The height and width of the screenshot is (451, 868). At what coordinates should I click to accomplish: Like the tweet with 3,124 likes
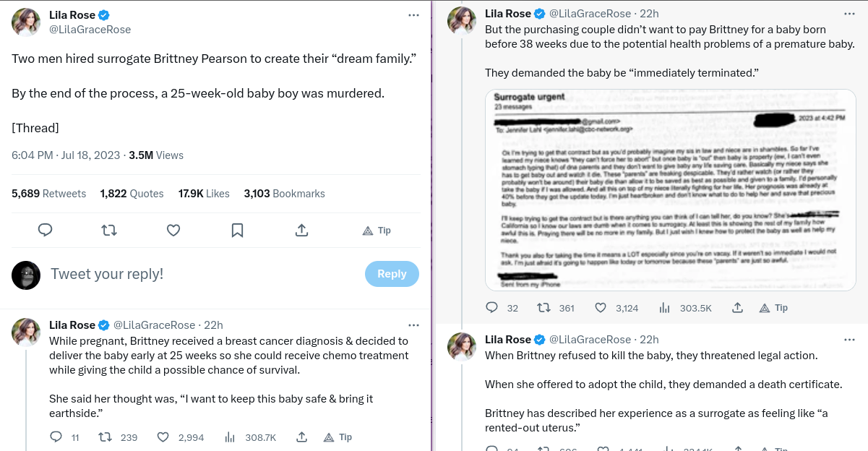(x=600, y=308)
